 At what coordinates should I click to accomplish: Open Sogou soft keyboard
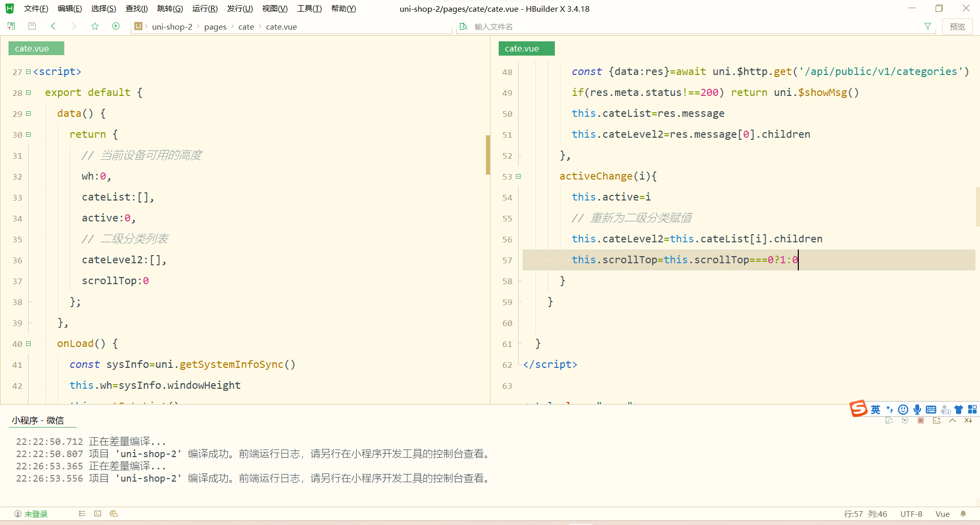[931, 410]
